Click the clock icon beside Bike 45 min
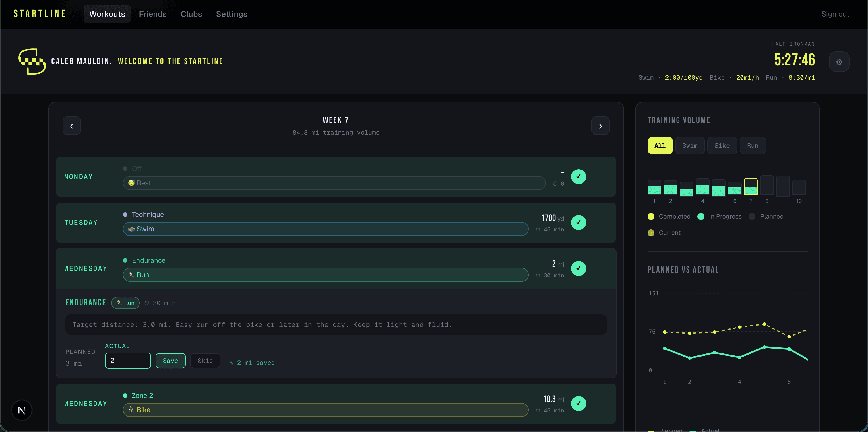The image size is (868, 432). (x=538, y=411)
